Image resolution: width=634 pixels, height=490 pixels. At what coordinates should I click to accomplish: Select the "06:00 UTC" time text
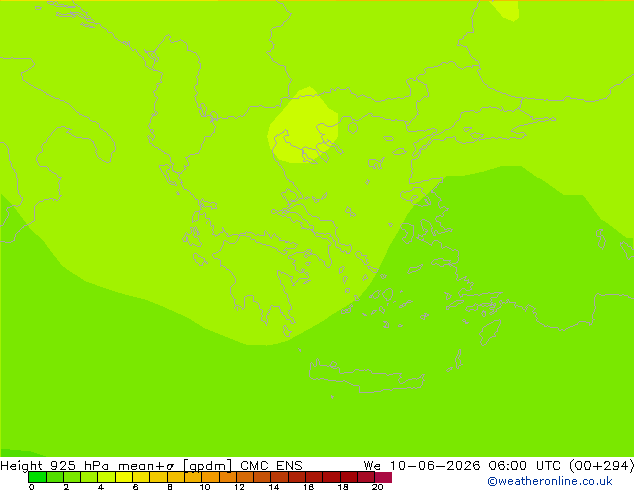[x=523, y=466]
